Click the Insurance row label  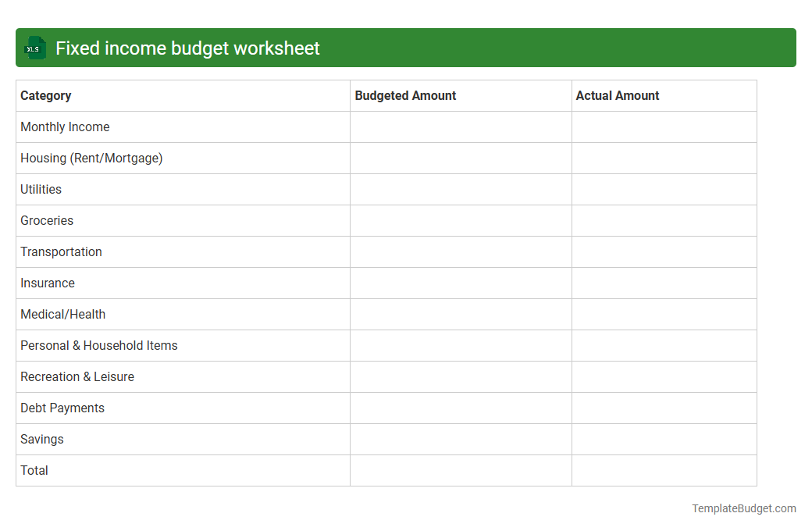[48, 283]
